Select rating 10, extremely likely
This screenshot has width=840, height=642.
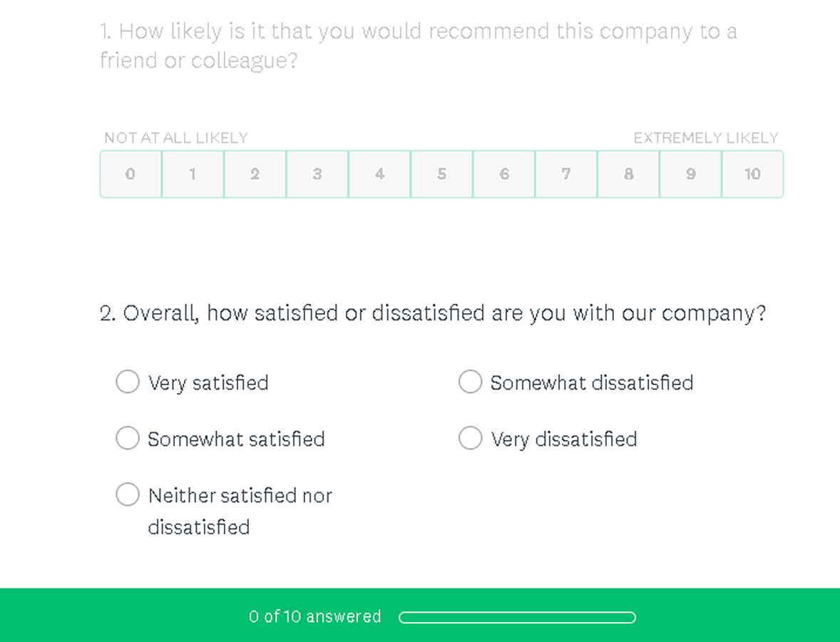[752, 174]
